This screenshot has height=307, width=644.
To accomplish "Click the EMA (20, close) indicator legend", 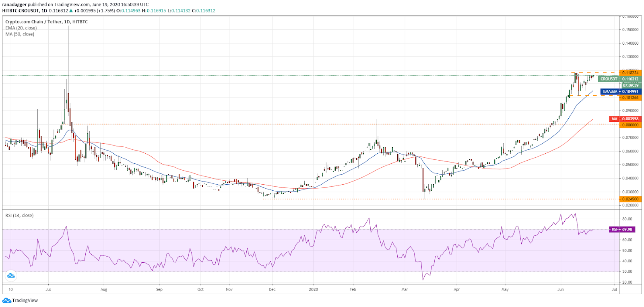I will 21,28.
